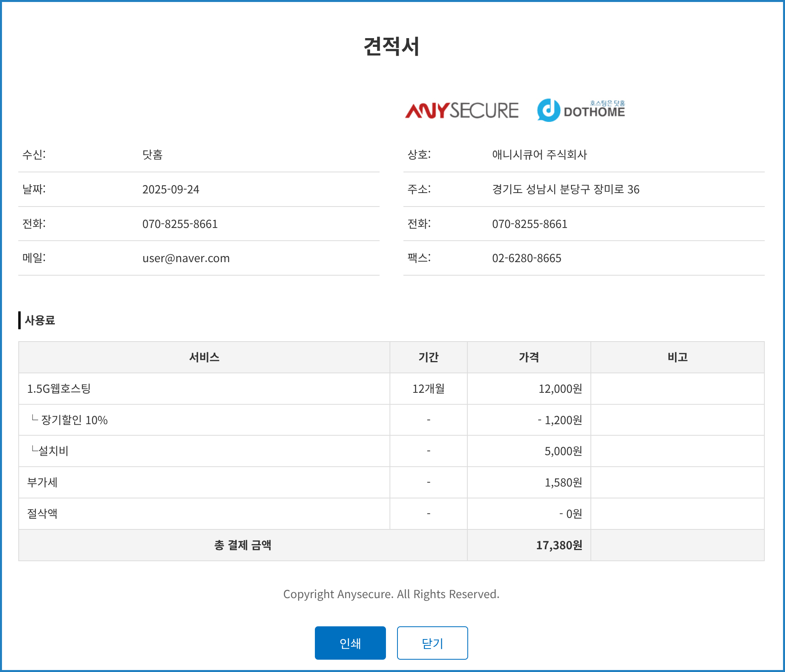This screenshot has width=785, height=672.
Task: Click the AnySecure logo
Action: point(461,110)
